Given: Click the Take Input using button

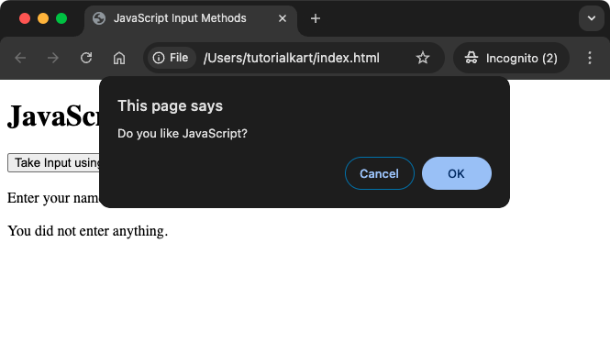Looking at the screenshot, I should [54, 162].
